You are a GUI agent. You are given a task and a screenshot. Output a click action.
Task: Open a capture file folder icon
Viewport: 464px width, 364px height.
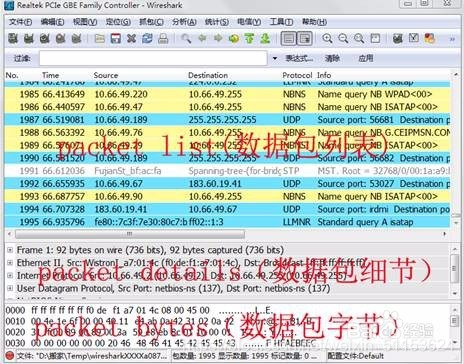pyautogui.click(x=100, y=39)
